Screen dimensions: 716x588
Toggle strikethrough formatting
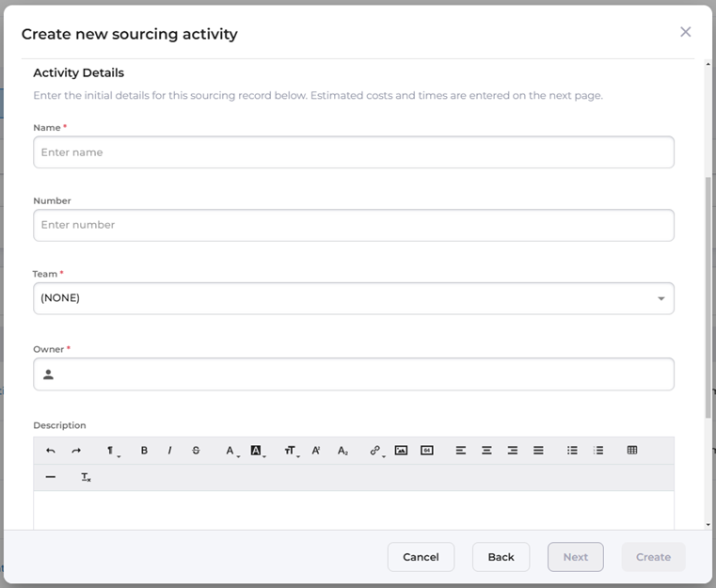196,451
